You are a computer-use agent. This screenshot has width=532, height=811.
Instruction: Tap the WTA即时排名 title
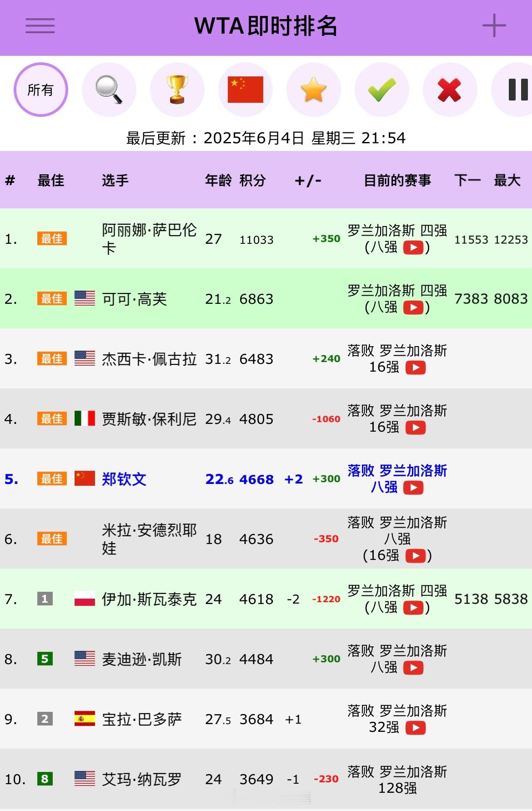point(266,25)
